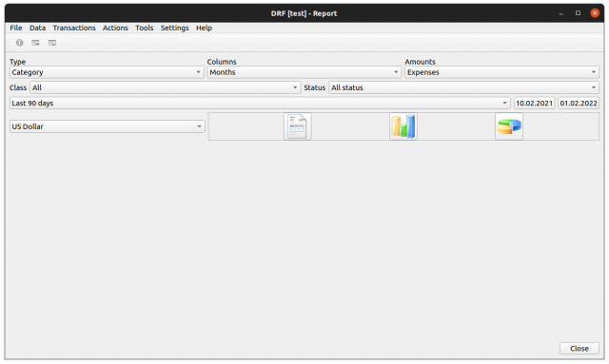
Task: Maximize the DRF Report window
Action: click(x=578, y=13)
